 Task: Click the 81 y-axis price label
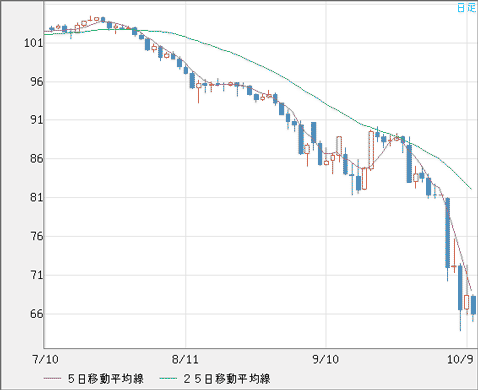36,197
